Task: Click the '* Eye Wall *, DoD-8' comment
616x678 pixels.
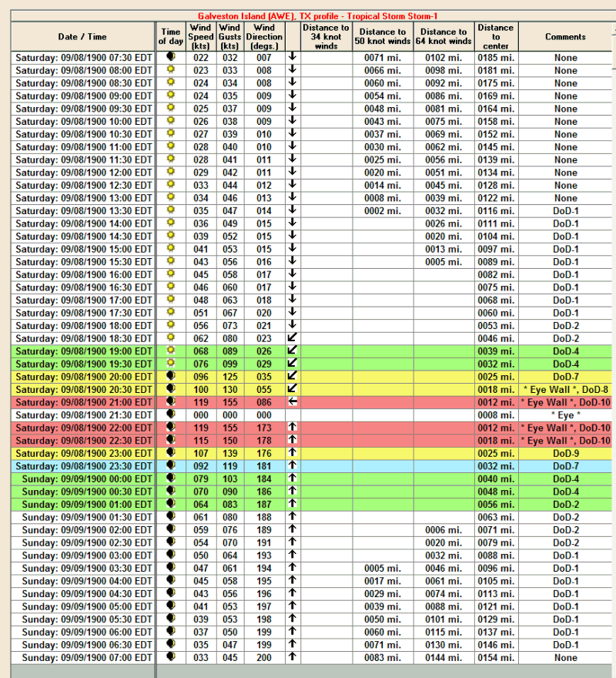Action: point(565,390)
